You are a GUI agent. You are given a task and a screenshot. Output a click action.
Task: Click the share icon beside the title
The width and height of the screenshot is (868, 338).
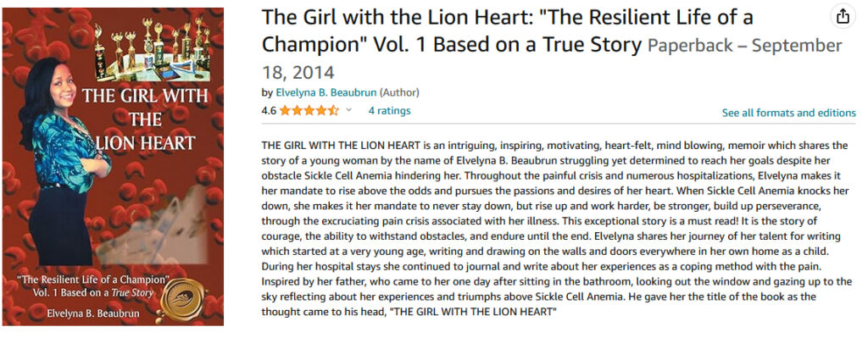[x=843, y=18]
